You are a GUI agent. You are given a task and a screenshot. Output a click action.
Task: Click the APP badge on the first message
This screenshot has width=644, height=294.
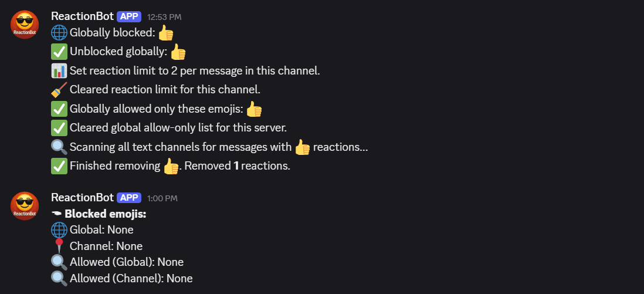click(129, 16)
